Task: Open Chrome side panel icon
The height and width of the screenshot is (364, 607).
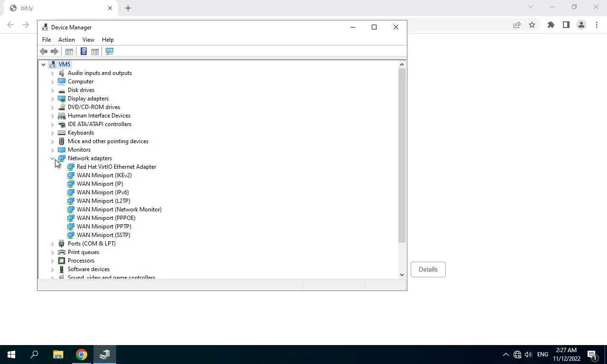Action: tap(566, 25)
